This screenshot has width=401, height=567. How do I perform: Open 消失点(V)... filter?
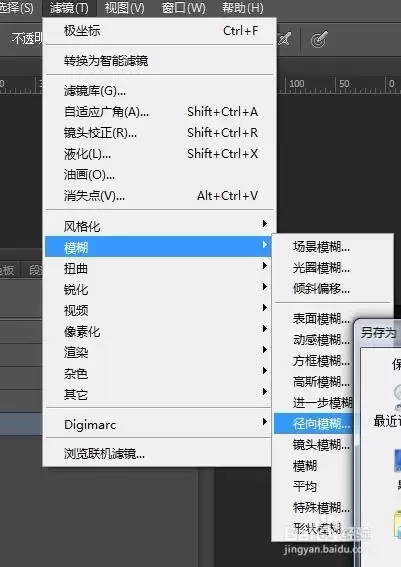[x=159, y=196]
